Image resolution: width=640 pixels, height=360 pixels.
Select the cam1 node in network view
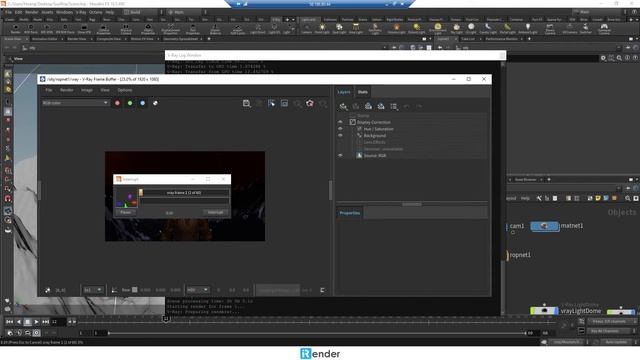pyautogui.click(x=516, y=226)
